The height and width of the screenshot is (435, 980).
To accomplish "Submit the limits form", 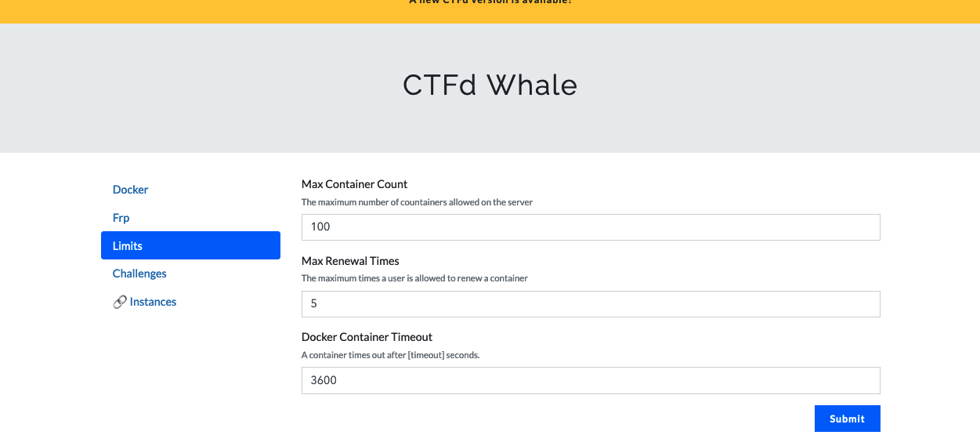I will 847,419.
